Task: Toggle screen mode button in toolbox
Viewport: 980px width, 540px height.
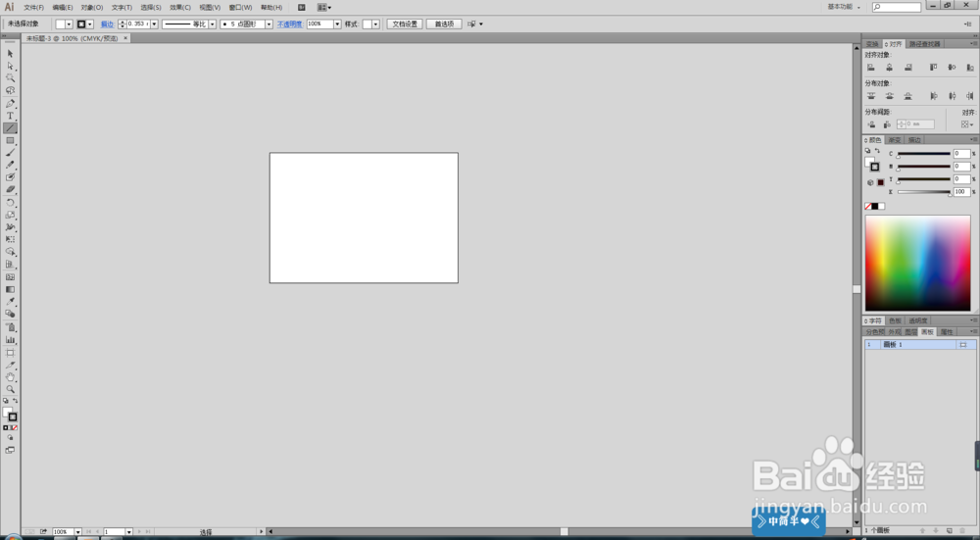Action: [10, 450]
